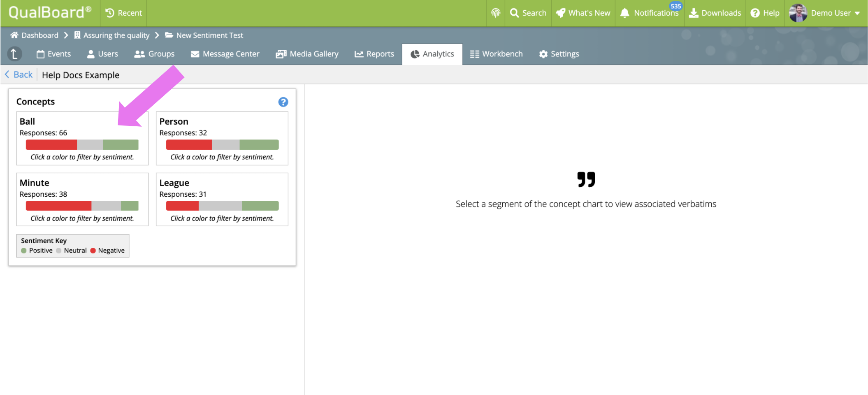Click the up-level arrow icon beside Events
The height and width of the screenshot is (395, 868).
(x=14, y=54)
